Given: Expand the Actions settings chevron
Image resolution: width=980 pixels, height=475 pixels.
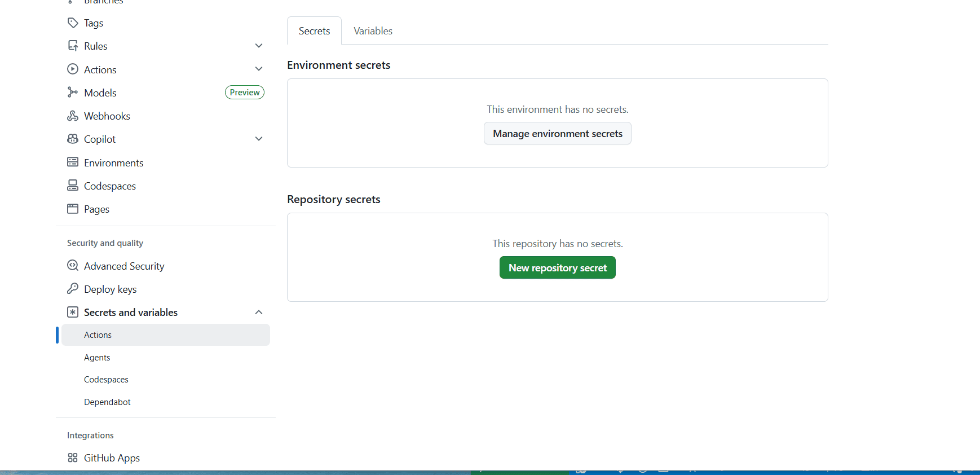Looking at the screenshot, I should pos(259,69).
